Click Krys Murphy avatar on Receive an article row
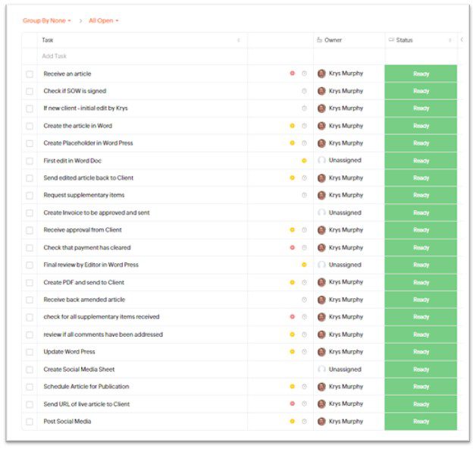This screenshot has width=476, height=449. coord(321,74)
